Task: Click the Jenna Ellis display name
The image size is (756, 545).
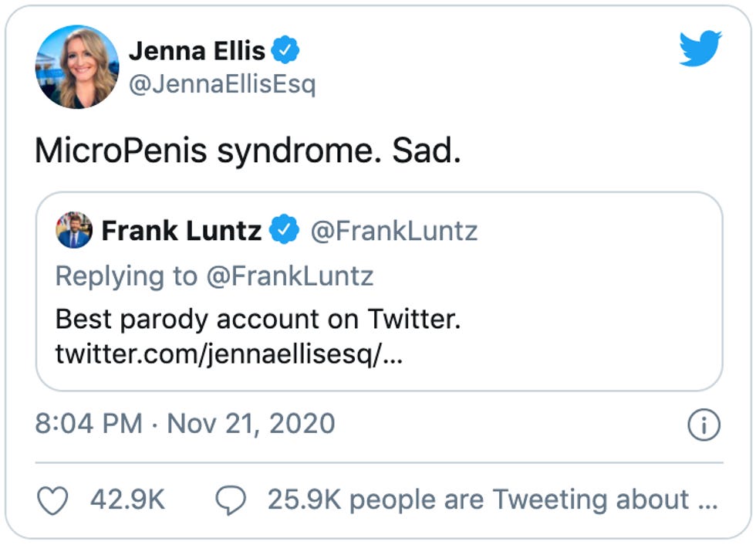Action: click(x=197, y=51)
